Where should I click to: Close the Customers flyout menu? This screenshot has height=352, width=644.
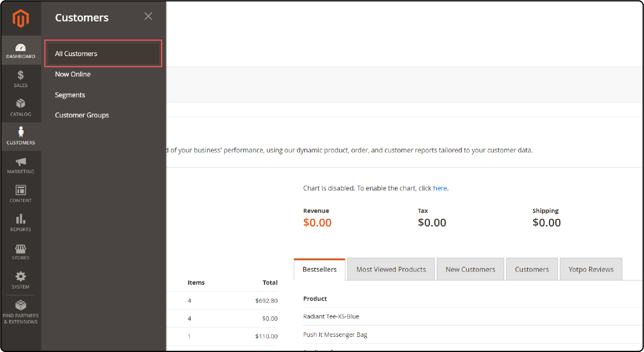pyautogui.click(x=148, y=16)
